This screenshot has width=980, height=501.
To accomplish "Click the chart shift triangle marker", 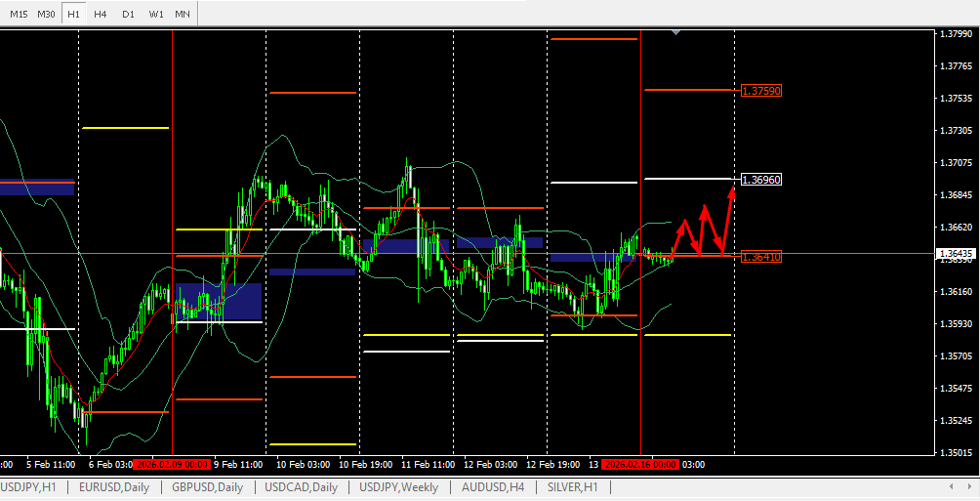I will click(x=676, y=32).
